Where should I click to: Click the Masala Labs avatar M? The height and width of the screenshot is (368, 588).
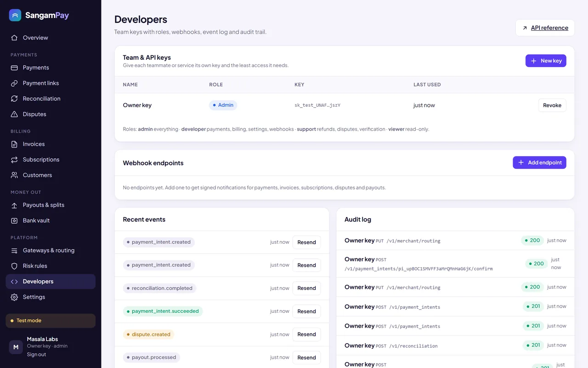tap(16, 347)
